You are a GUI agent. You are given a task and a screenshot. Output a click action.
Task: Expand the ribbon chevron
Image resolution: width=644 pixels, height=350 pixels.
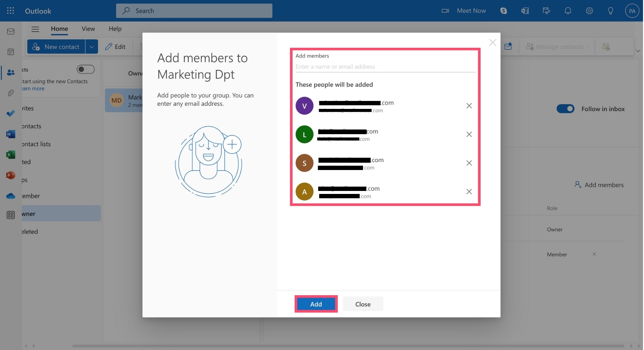coord(639,51)
